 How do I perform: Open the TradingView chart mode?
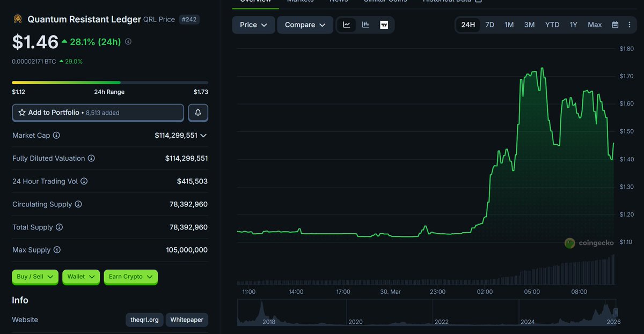point(385,24)
